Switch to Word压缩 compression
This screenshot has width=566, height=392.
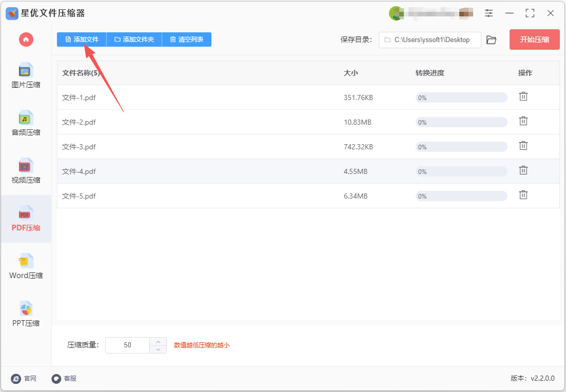pyautogui.click(x=26, y=266)
